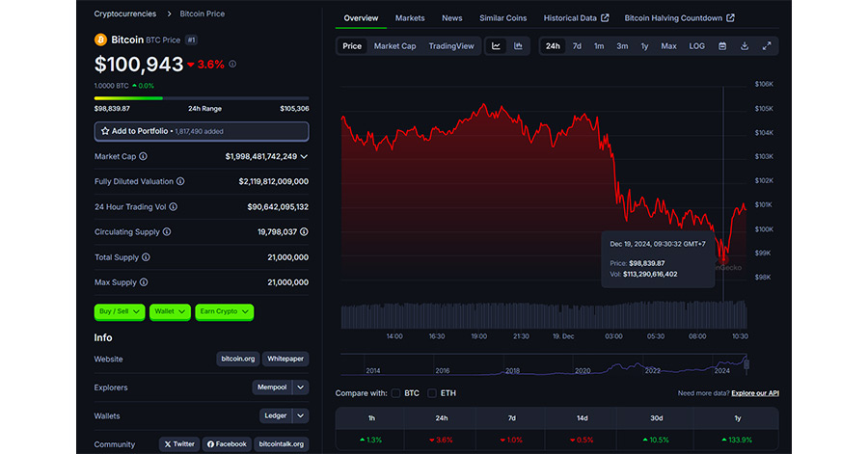Click the Add to Portfolio button

pos(202,131)
